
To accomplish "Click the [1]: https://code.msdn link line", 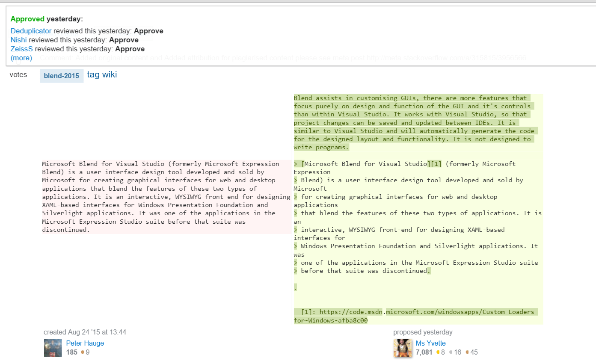I will pyautogui.click(x=416, y=316).
